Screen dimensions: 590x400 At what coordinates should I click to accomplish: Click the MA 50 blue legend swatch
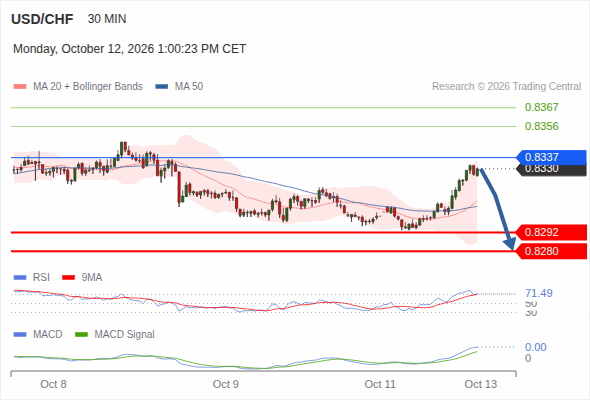coord(162,87)
